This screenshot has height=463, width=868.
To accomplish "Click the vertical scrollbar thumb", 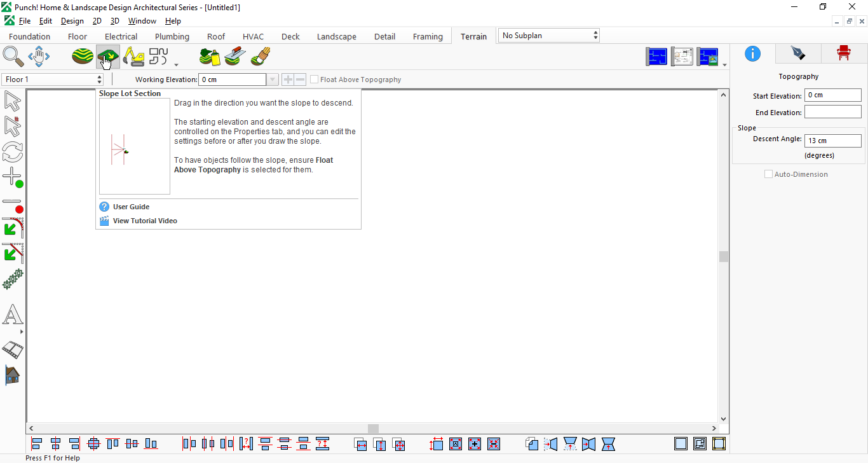I will point(723,256).
